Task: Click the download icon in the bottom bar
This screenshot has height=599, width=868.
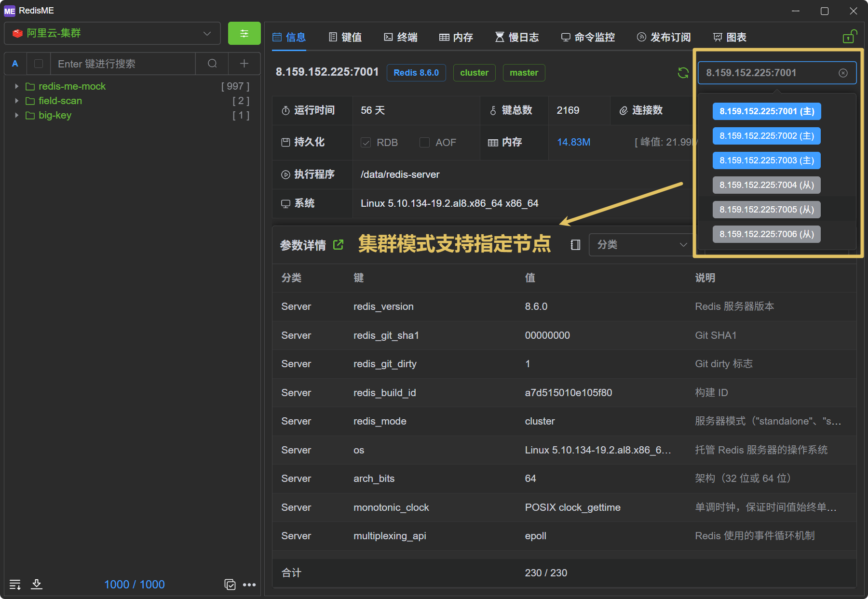Action: (x=37, y=585)
